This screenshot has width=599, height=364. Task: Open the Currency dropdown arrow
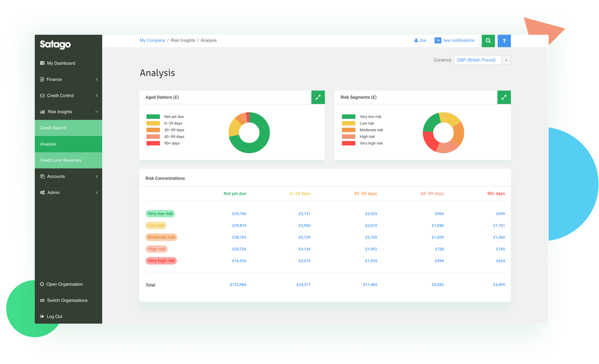point(506,60)
